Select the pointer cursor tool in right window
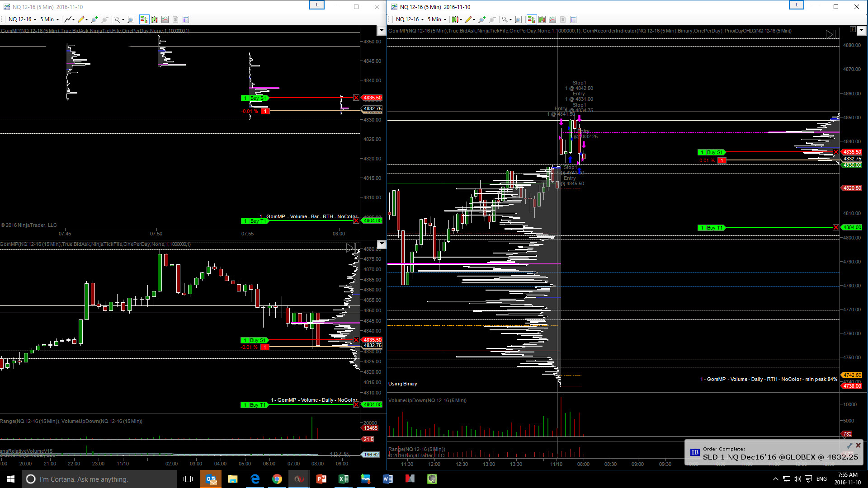 pos(506,19)
